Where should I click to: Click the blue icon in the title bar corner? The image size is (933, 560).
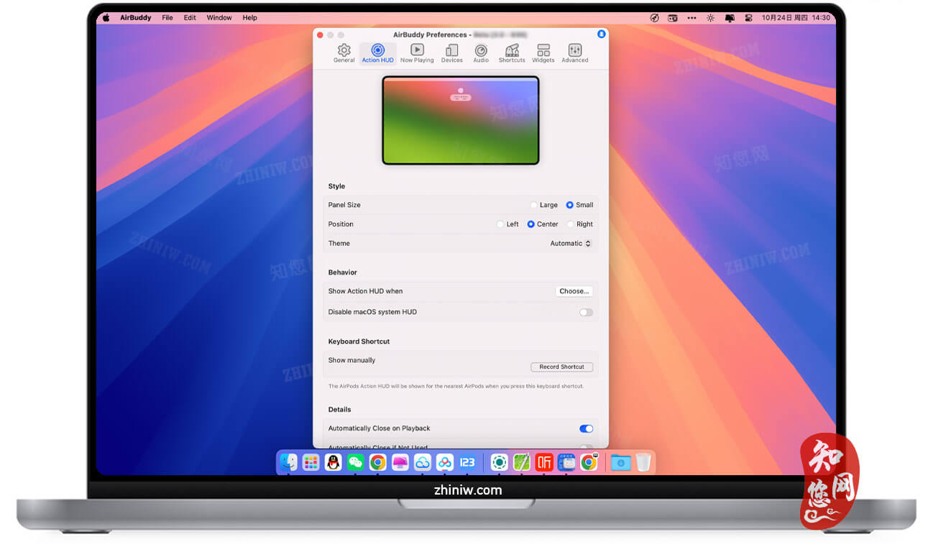point(601,34)
